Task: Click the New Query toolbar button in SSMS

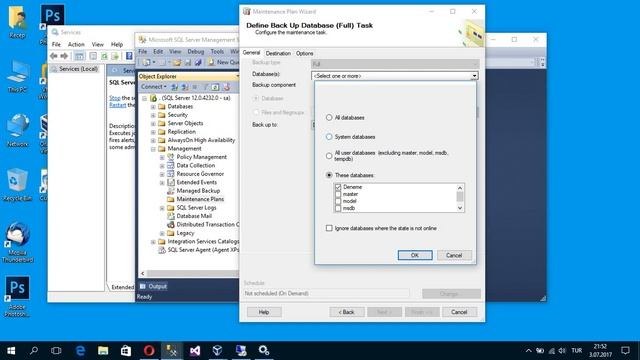Action: tap(223, 62)
